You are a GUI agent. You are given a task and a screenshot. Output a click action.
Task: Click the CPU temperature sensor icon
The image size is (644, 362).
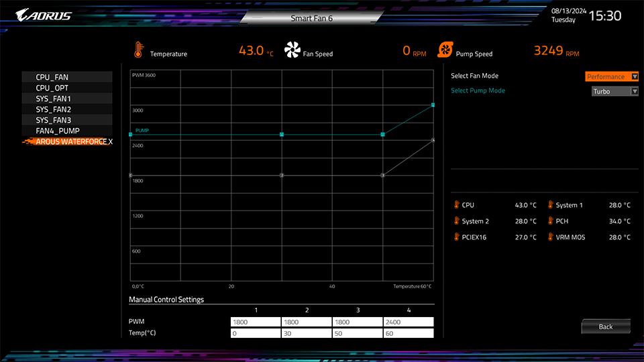pos(456,204)
